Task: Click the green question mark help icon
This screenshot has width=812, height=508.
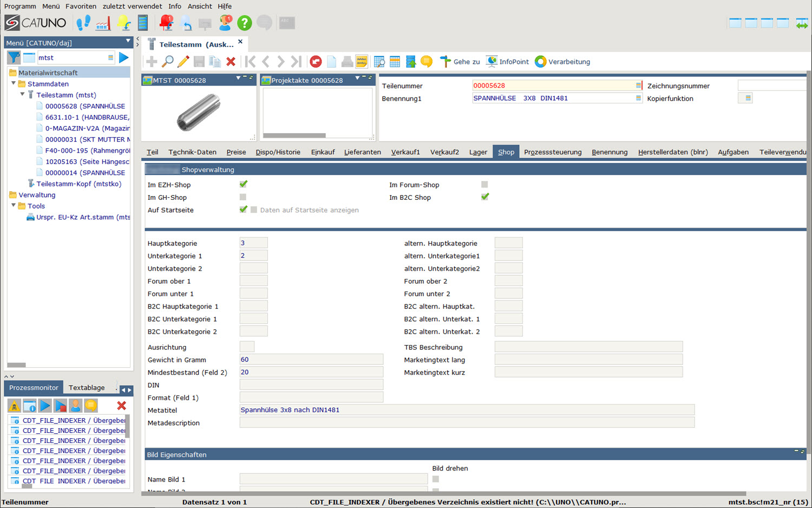Action: click(x=245, y=23)
